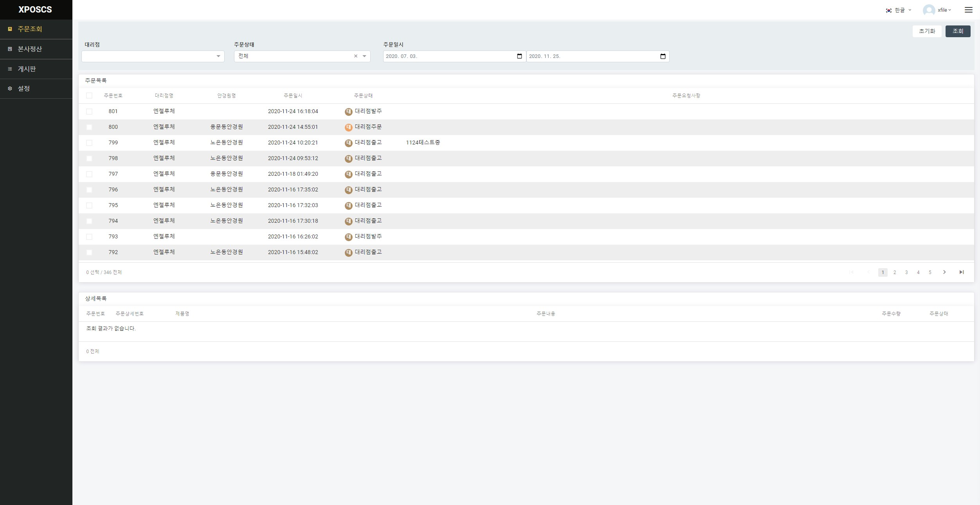
Task: Navigate to 게시판 sidebar item
Action: click(27, 69)
